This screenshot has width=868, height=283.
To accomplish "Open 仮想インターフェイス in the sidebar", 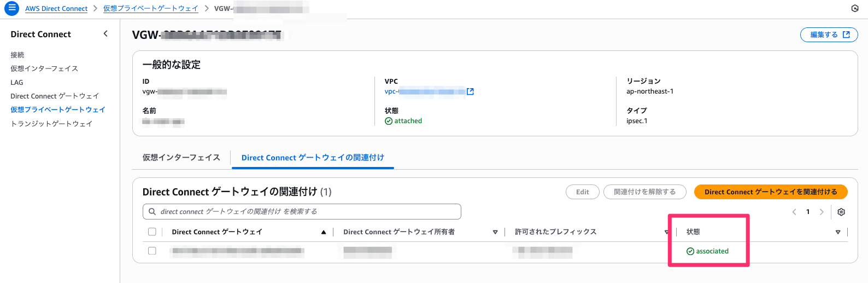I will point(44,68).
